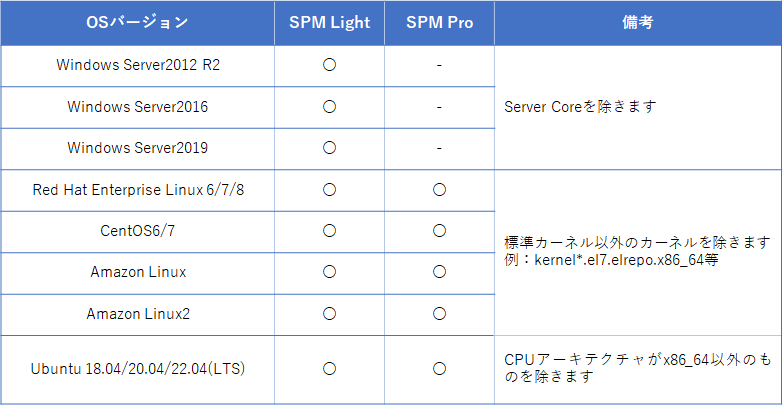Select the Amazon Linux row label

tap(138, 272)
